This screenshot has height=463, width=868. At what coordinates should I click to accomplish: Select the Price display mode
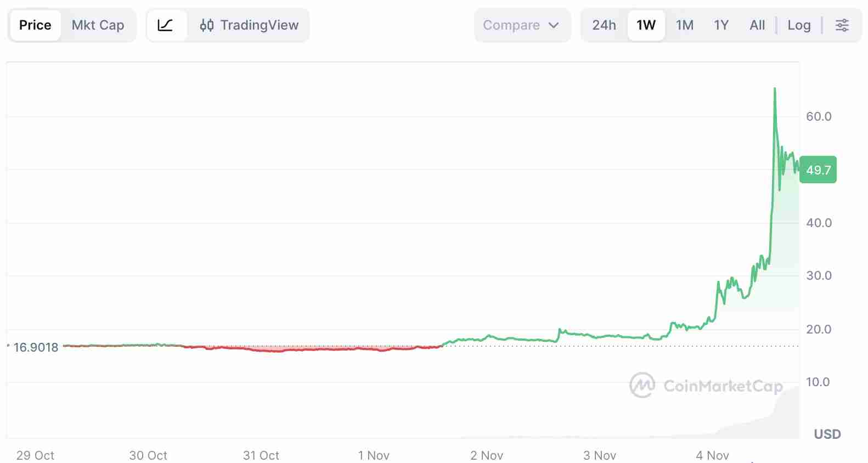pyautogui.click(x=35, y=25)
